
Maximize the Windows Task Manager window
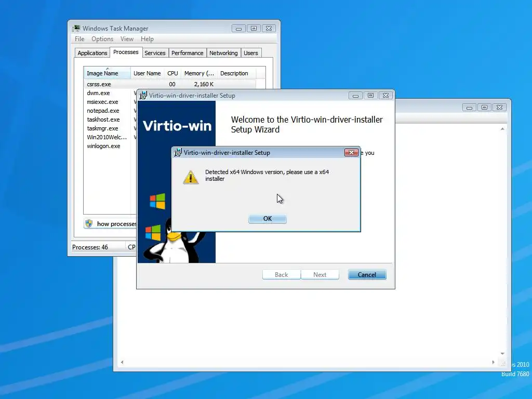pos(254,29)
